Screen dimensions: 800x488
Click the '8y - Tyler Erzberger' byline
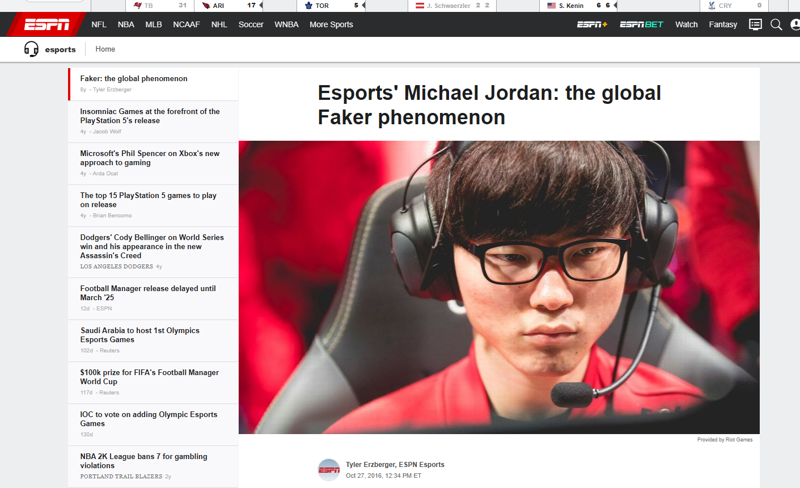[106, 90]
